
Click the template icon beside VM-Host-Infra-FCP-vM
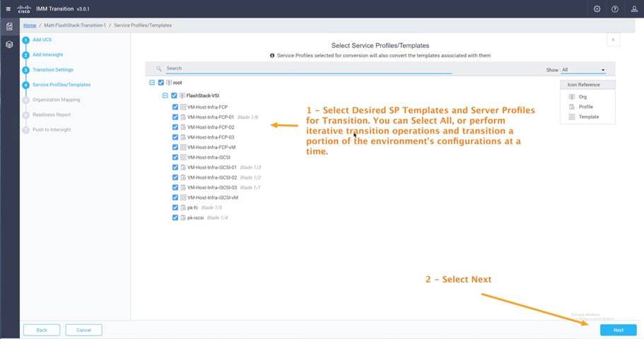coord(183,148)
